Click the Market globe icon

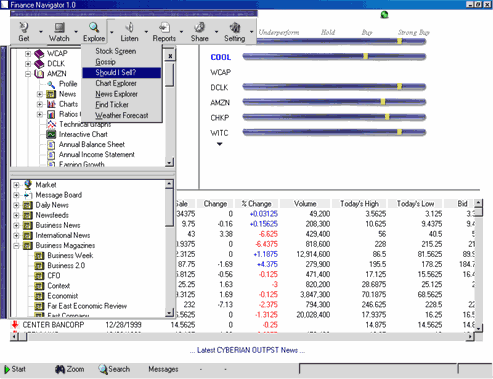pyautogui.click(x=28, y=185)
